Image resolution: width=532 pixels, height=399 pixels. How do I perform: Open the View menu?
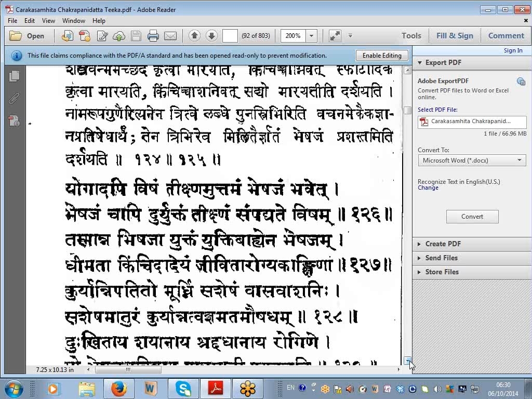(x=48, y=21)
